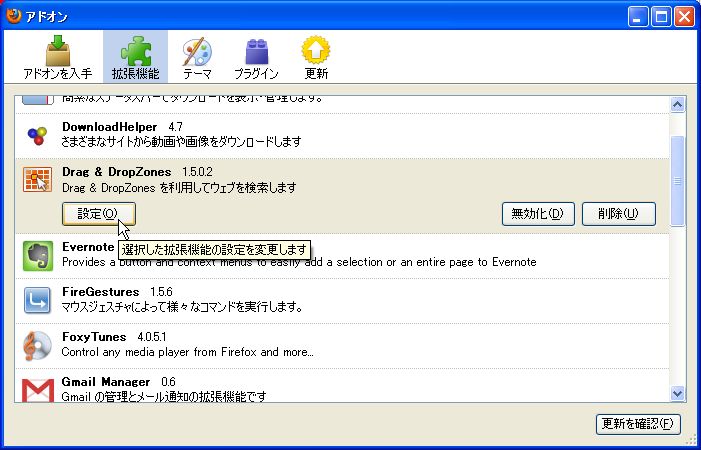The image size is (701, 450).
Task: Click 削除(U) to uninstall Drag & DropZones
Action: [x=619, y=214]
